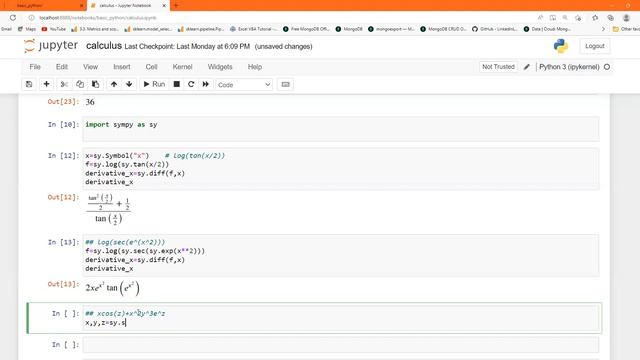This screenshot has width=640, height=360.
Task: Click the Not Trusted button
Action: [498, 67]
